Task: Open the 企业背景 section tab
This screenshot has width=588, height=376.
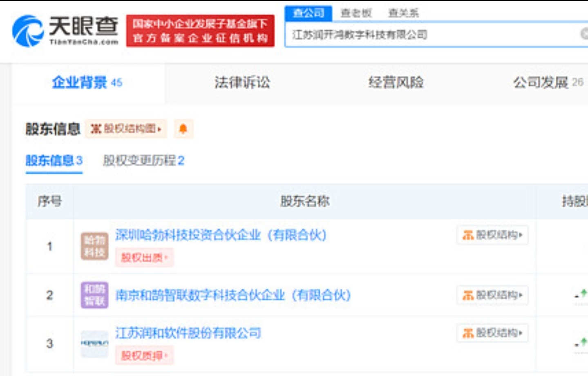Action: [x=87, y=83]
